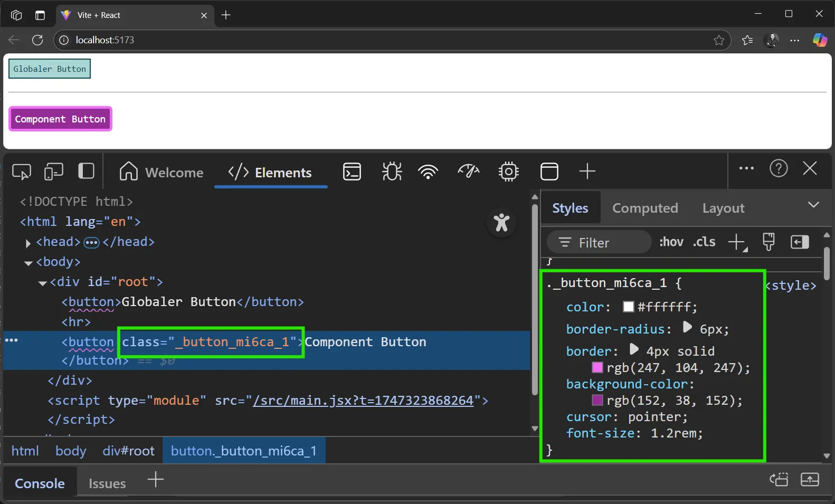The height and width of the screenshot is (504, 835).
Task: Open the main.jsx source link
Action: 363,401
